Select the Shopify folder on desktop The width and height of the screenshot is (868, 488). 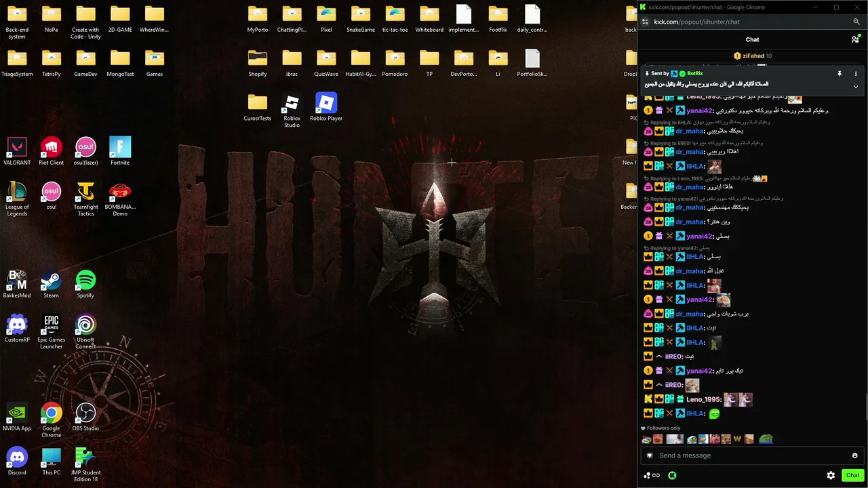click(x=258, y=62)
